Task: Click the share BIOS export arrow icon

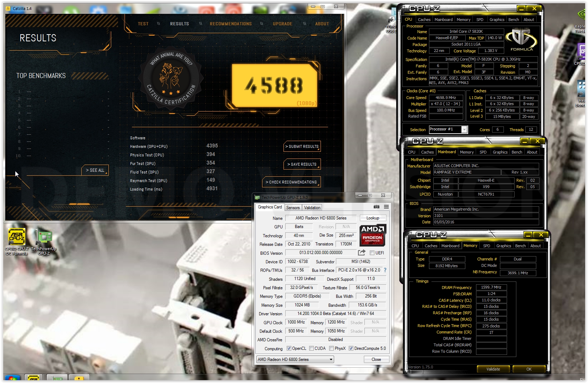Action: pyautogui.click(x=362, y=253)
